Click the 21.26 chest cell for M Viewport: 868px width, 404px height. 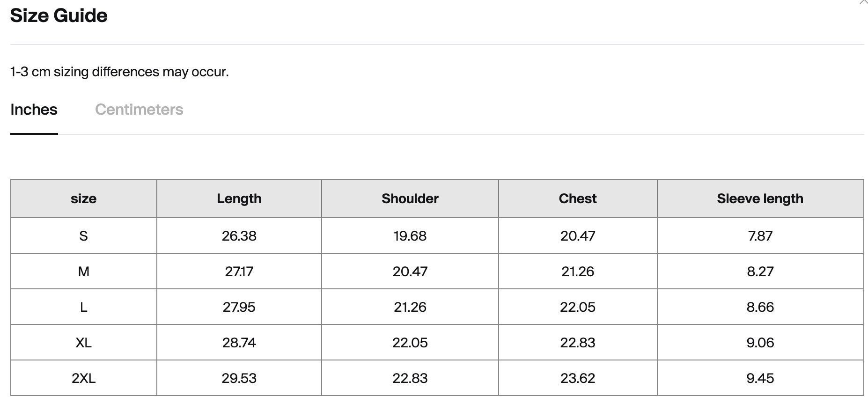click(577, 272)
